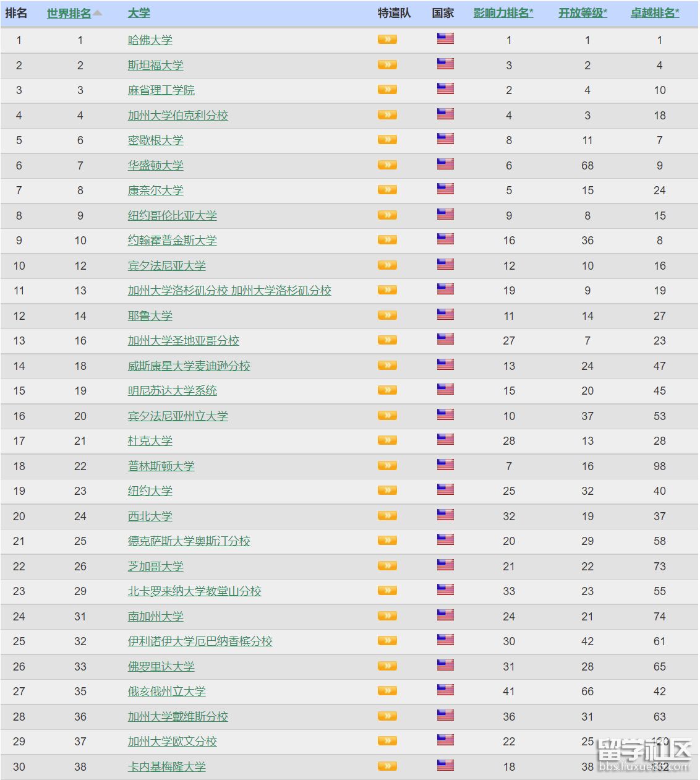The width and height of the screenshot is (700, 780).
Task: Click the US flag icon beside 西北大学
Action: (x=445, y=515)
